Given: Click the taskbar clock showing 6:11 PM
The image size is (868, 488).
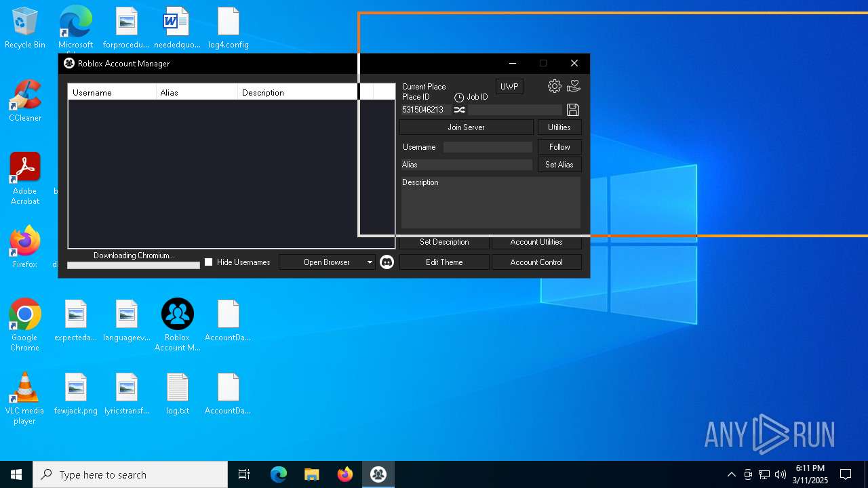Looking at the screenshot, I should click(x=810, y=474).
